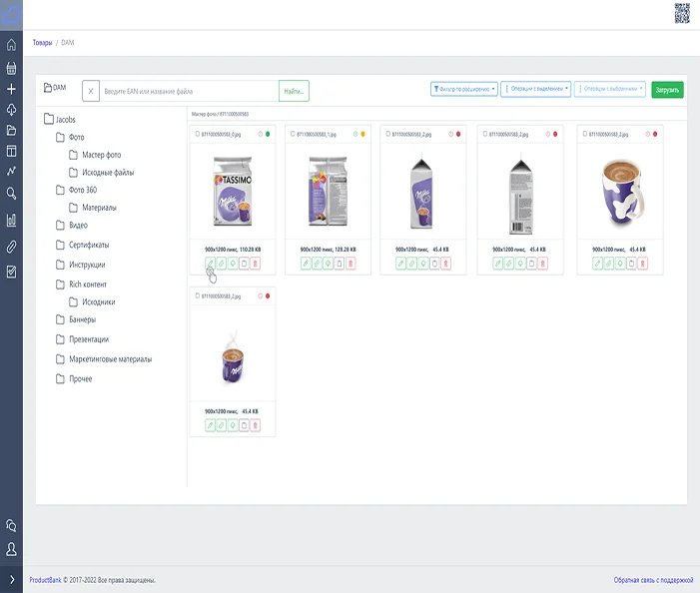
Task: Open the 'Фильтр по расширению' dropdown
Action: click(x=464, y=89)
